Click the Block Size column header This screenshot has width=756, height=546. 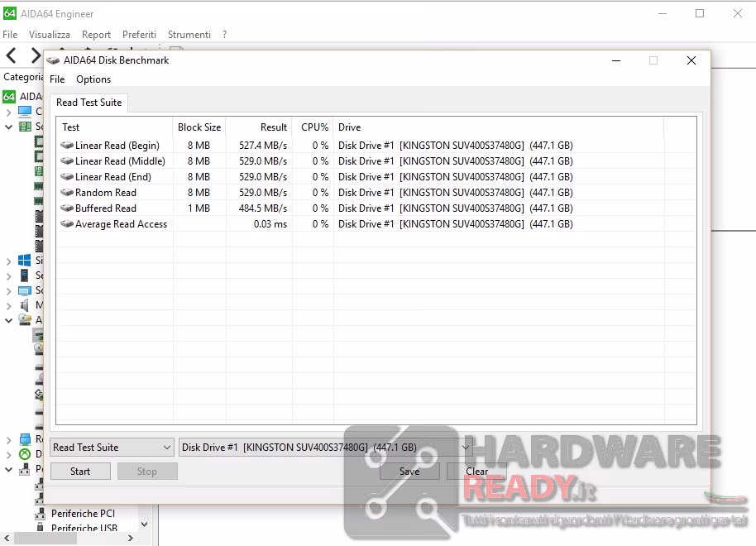[199, 127]
